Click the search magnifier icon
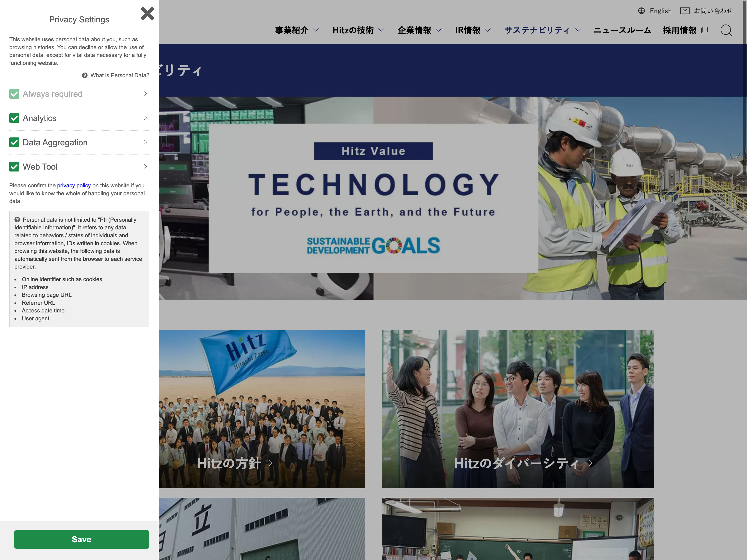747x560 pixels. point(726,30)
